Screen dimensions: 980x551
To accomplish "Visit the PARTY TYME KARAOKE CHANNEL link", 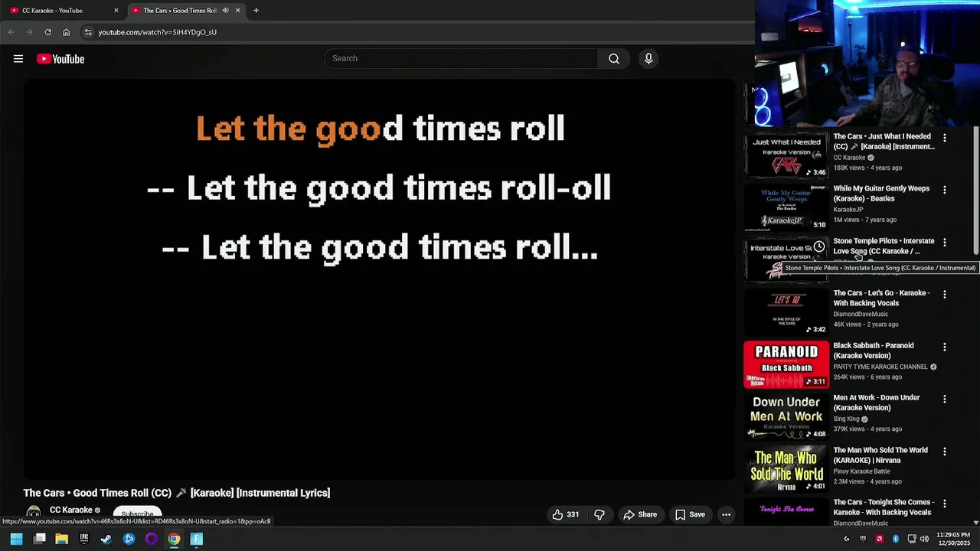I will (880, 367).
